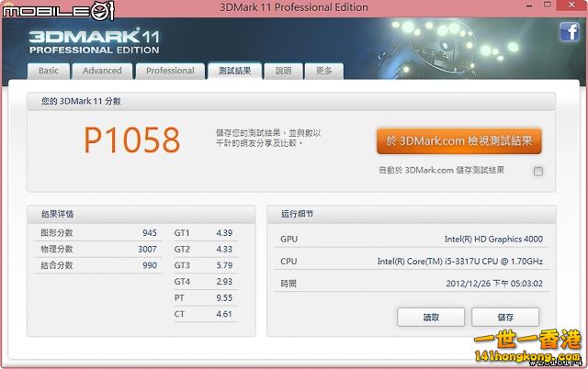Switch to the Basic tab
Viewport: 588px width, 369px height.
point(49,71)
